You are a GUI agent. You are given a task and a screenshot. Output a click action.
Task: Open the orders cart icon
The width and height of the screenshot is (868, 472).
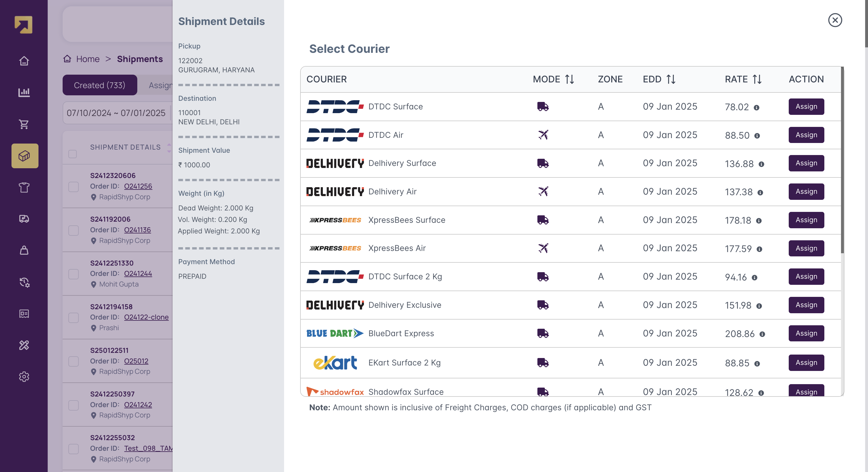[24, 124]
